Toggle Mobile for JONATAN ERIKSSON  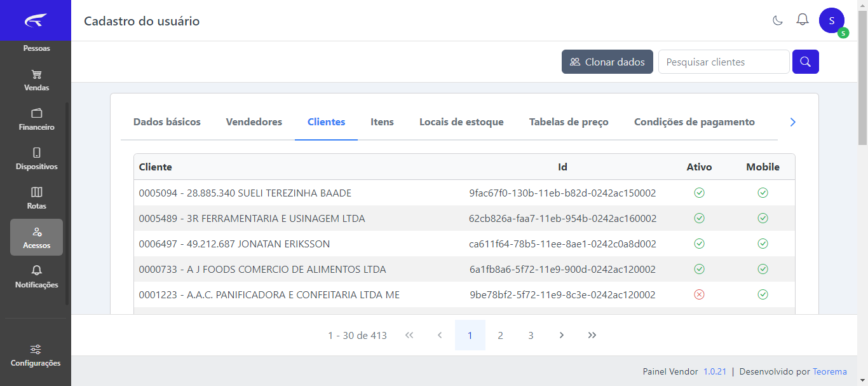tap(763, 244)
